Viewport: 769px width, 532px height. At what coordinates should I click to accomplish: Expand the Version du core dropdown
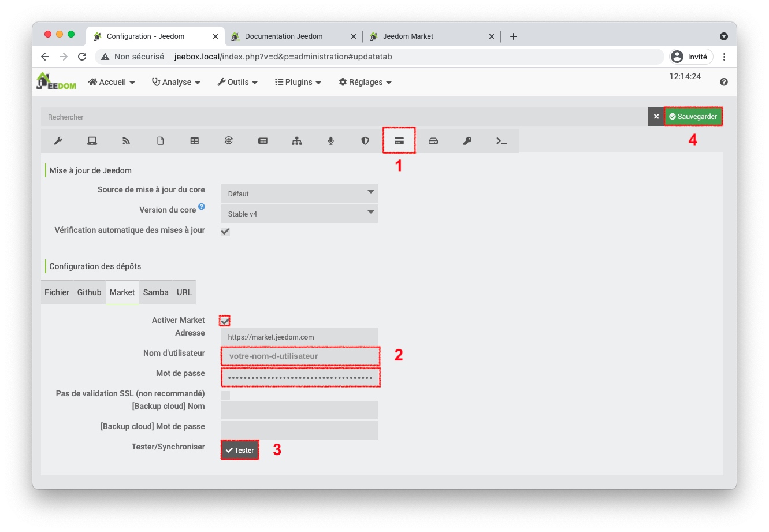299,214
